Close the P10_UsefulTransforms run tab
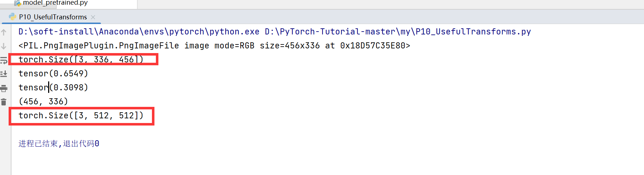 tap(93, 17)
